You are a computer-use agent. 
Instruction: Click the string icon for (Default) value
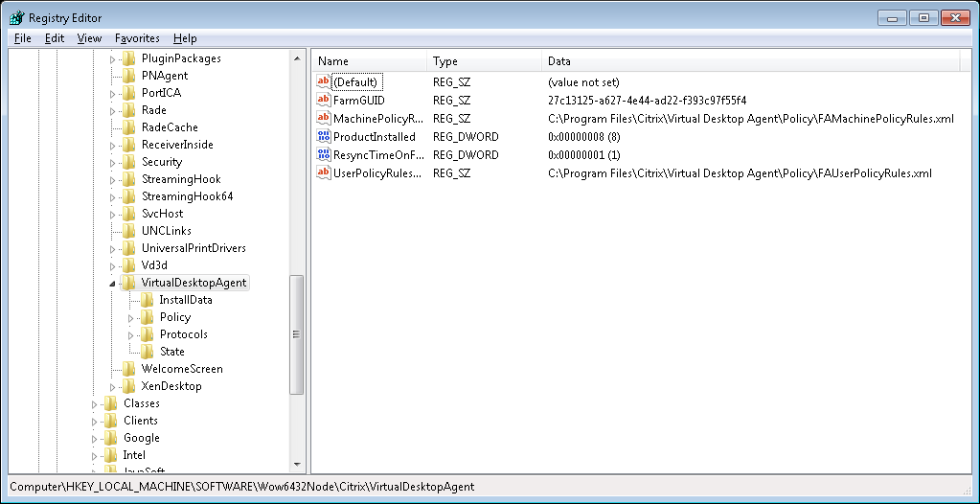click(x=323, y=81)
